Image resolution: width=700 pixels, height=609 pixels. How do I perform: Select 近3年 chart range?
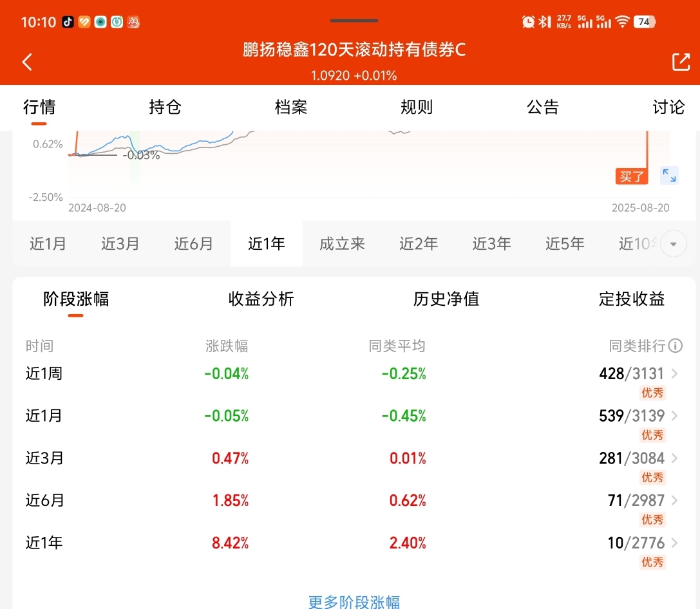coord(492,243)
